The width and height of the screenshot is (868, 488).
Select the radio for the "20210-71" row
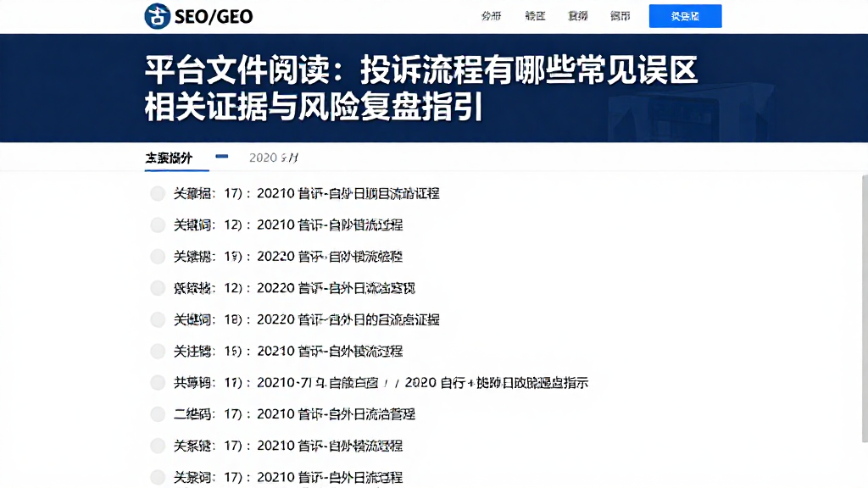158,383
